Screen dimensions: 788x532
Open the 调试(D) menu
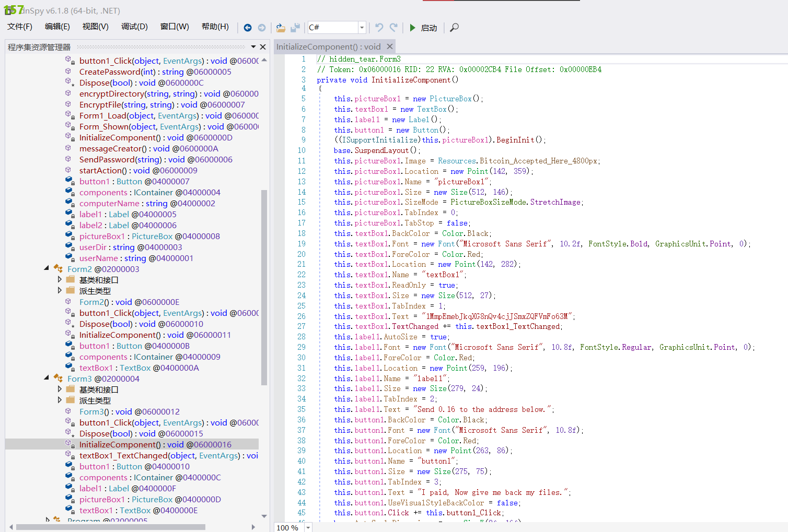pyautogui.click(x=134, y=27)
